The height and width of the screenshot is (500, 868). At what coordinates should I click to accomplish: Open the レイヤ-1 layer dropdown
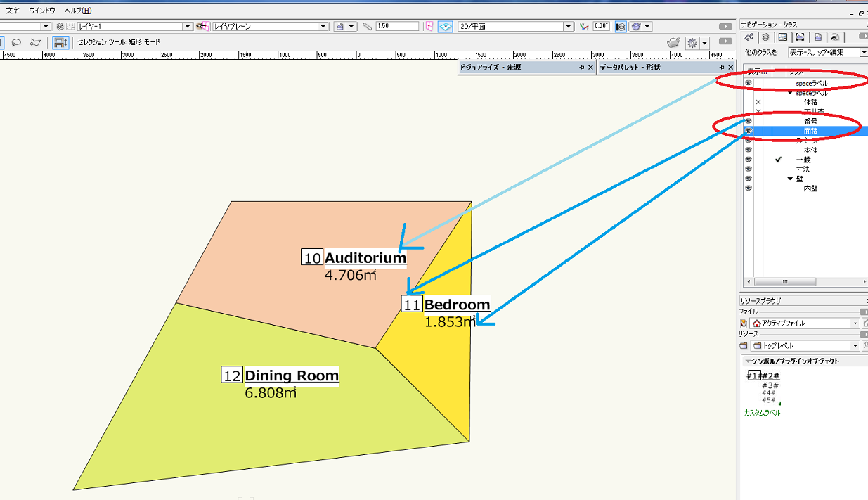[188, 26]
